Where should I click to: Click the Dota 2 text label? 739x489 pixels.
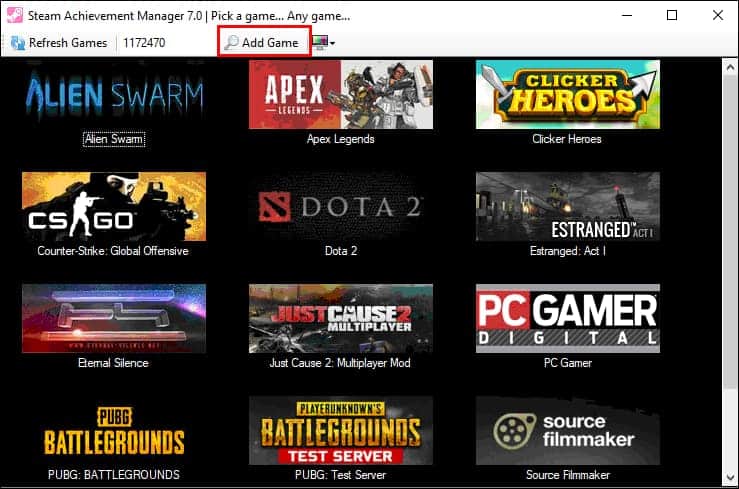pyautogui.click(x=341, y=251)
